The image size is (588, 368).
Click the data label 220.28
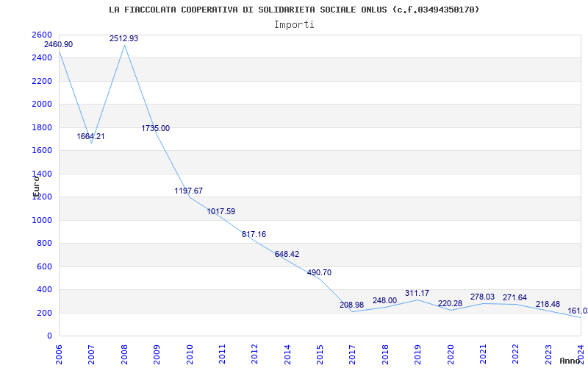pos(450,303)
